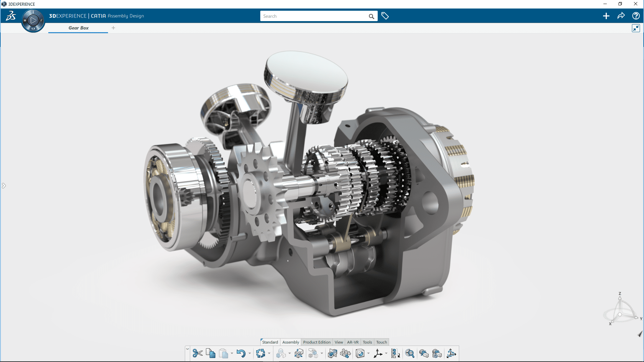The height and width of the screenshot is (362, 644).
Task: Click the axis system icon
Action: [378, 353]
